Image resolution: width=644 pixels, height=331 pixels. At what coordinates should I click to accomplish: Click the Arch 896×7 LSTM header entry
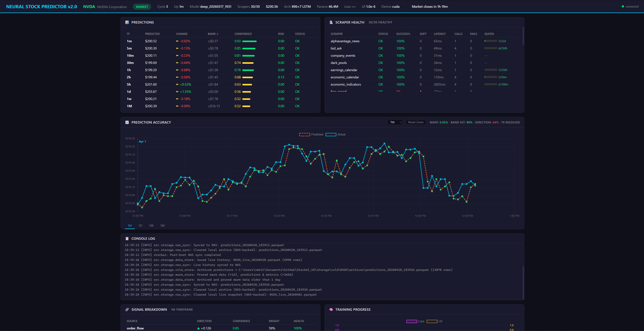point(297,7)
